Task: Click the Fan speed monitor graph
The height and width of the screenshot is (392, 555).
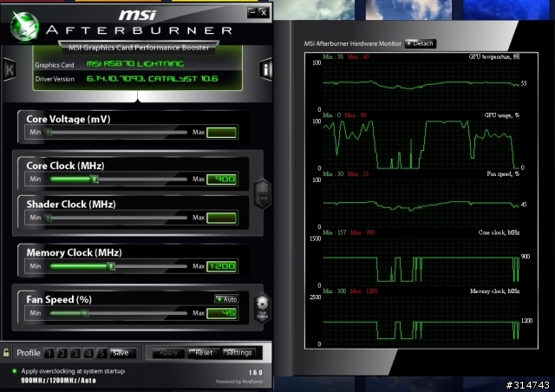Action: 421,203
